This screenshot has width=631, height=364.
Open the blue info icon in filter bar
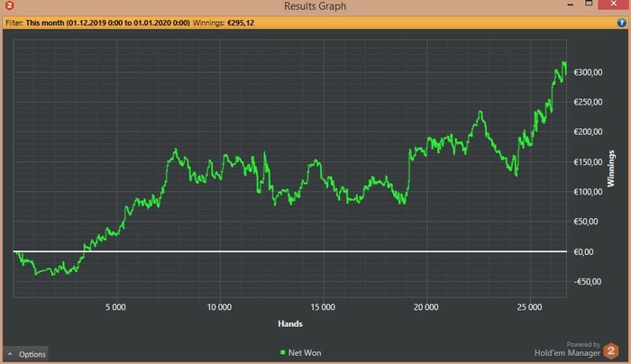pos(621,23)
